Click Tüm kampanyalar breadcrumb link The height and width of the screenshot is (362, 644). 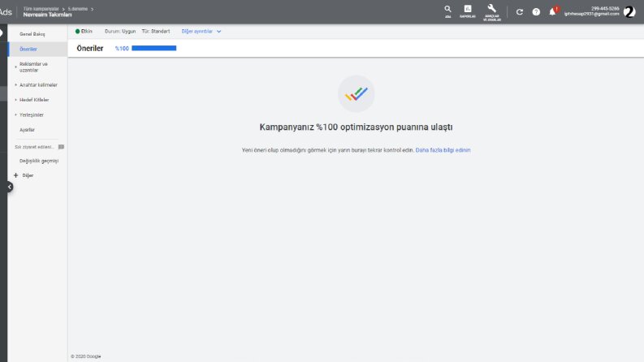41,9
